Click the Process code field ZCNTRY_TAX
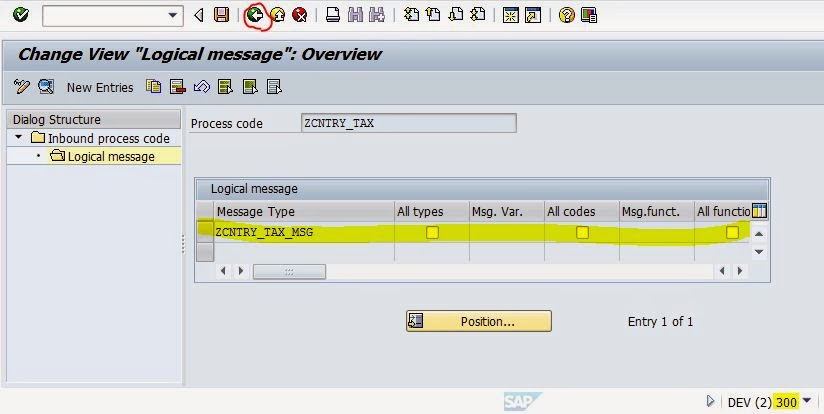 pos(409,123)
